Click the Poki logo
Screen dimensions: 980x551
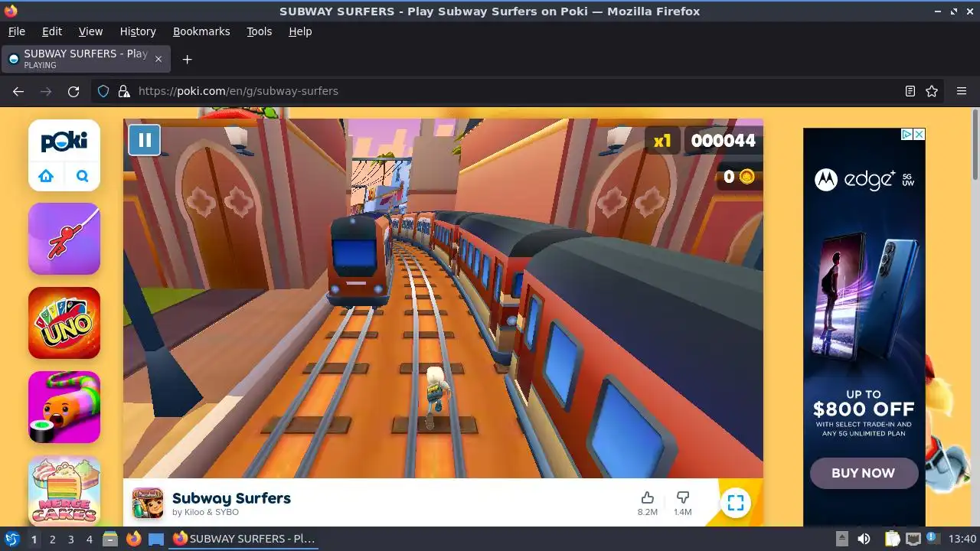[64, 142]
